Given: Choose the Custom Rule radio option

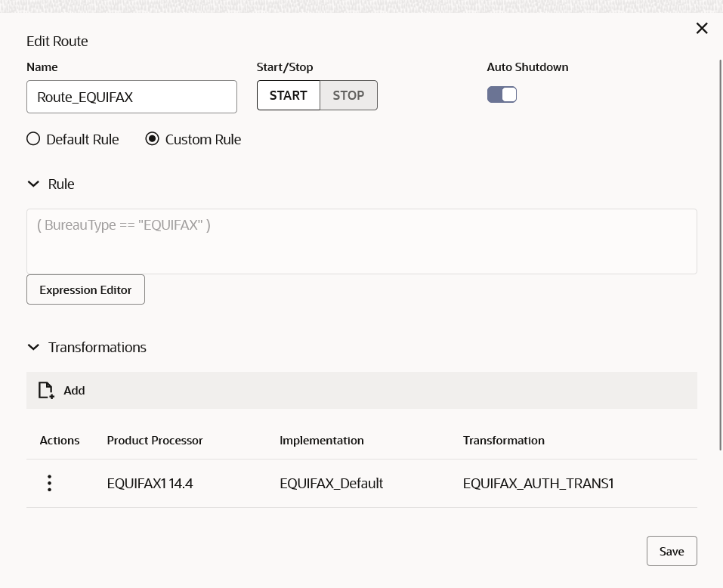Looking at the screenshot, I should [152, 139].
